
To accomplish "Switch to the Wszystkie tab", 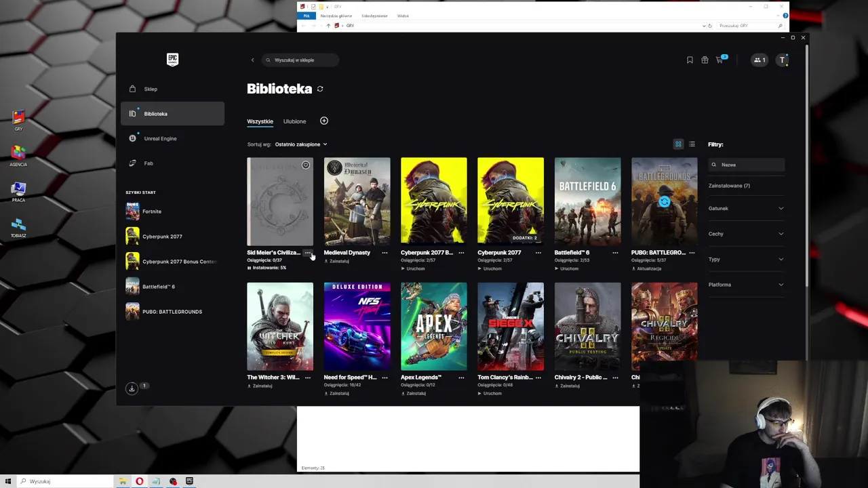I will click(x=260, y=121).
